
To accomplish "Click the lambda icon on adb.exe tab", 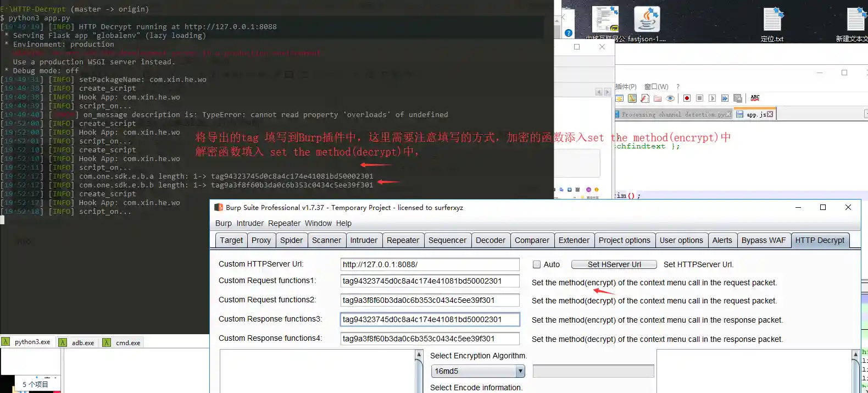I will tap(63, 342).
